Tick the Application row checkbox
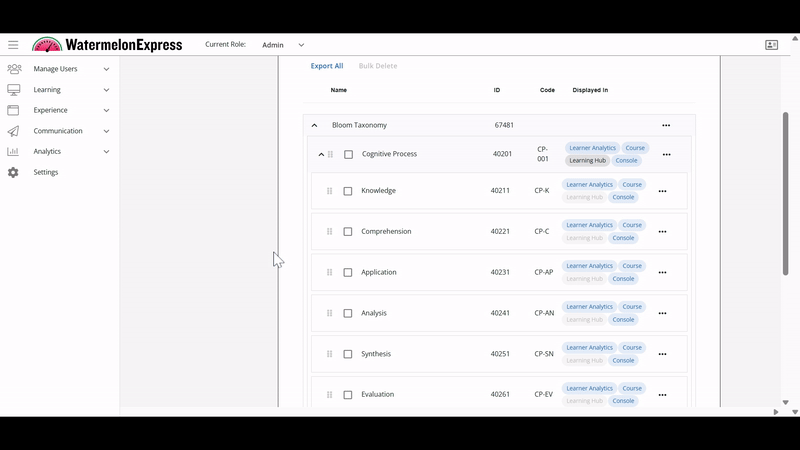 [x=348, y=273]
